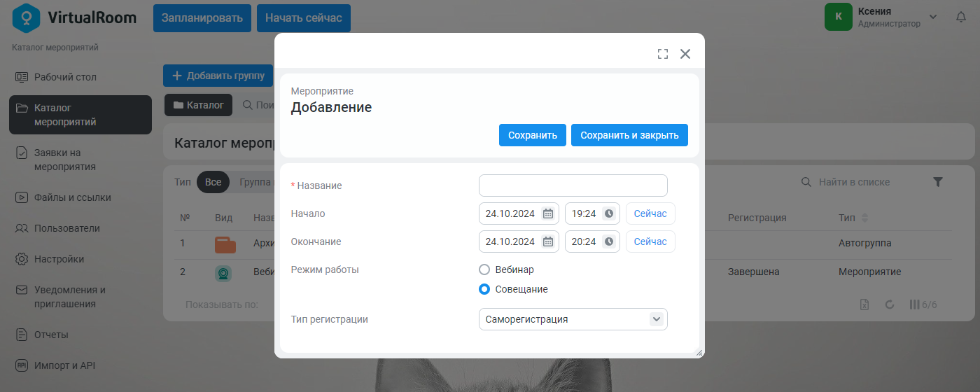The height and width of the screenshot is (392, 980).
Task: Set Окончание to Сейчас
Action: [x=650, y=241]
